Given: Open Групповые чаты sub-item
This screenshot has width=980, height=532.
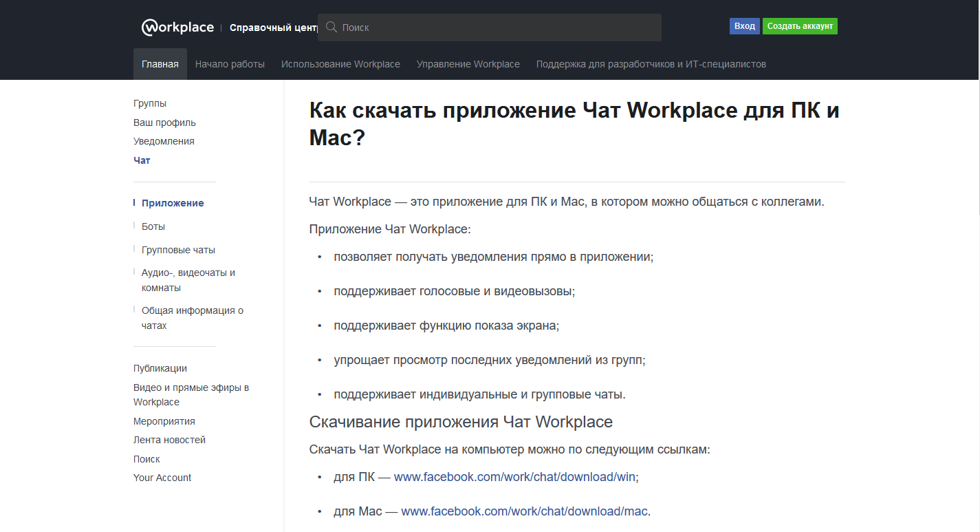Looking at the screenshot, I should pyautogui.click(x=178, y=250).
